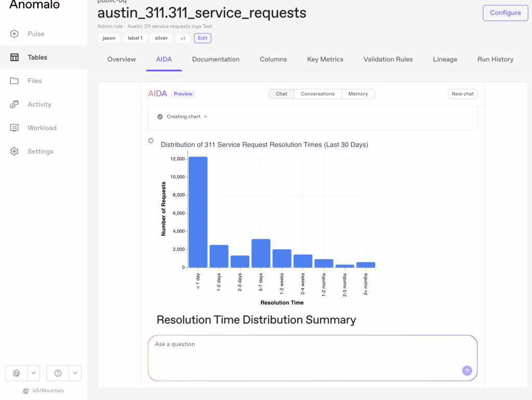Click the Files folder icon
Viewport: 532px width, 400px height.
click(x=15, y=81)
